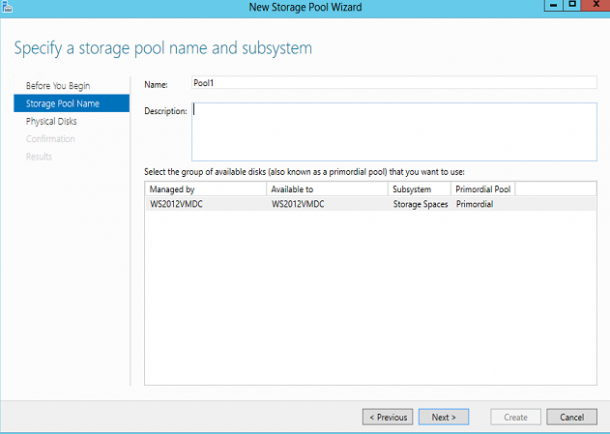Sort by the Subsystem column header
610x434 pixels.
(x=419, y=189)
